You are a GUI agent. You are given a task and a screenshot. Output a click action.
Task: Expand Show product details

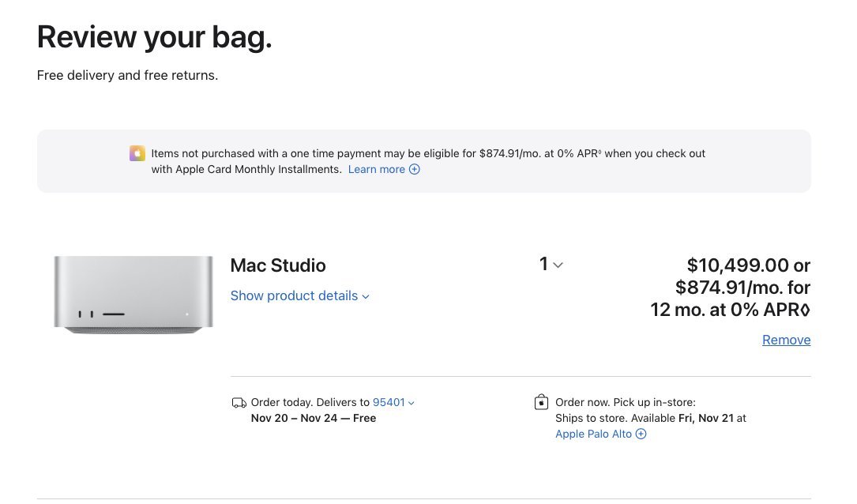coord(299,295)
